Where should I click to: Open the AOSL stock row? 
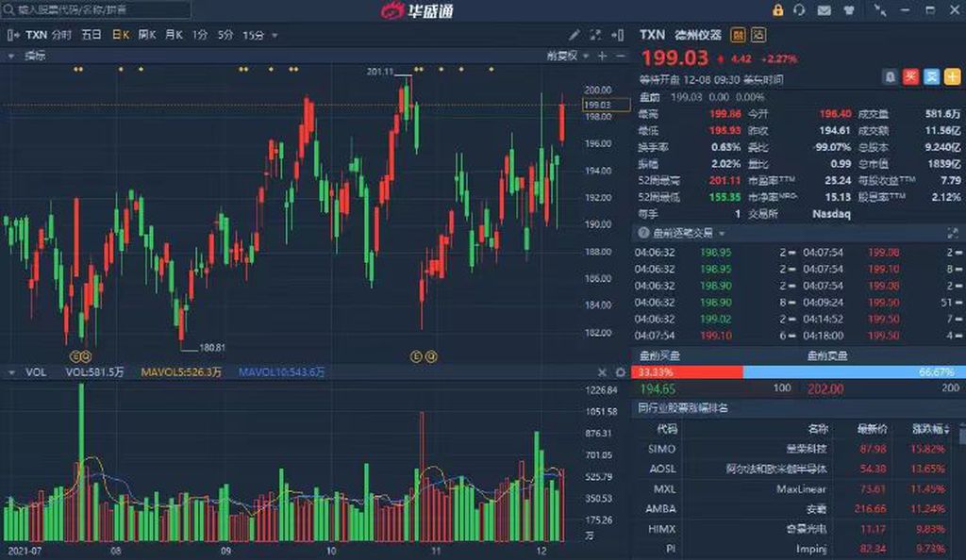point(795,469)
